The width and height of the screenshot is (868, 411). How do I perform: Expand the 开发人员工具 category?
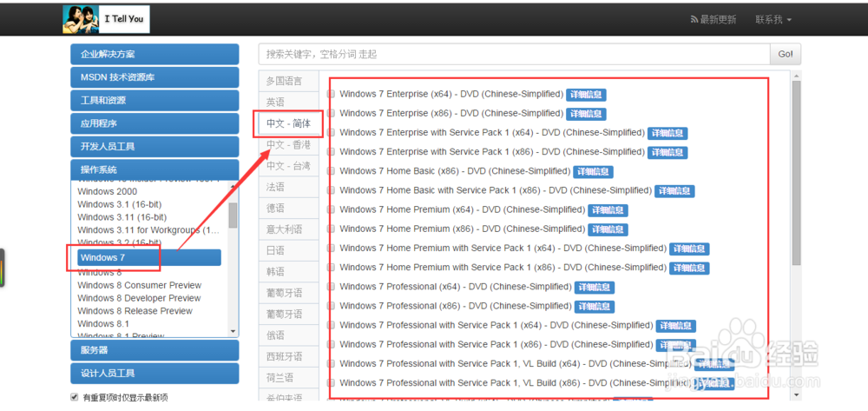tap(155, 147)
